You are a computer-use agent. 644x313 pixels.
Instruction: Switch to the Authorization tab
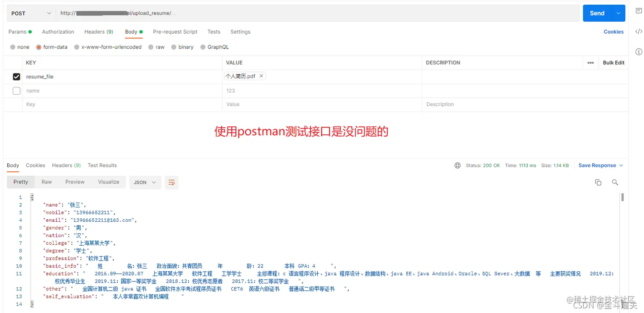coord(58,32)
